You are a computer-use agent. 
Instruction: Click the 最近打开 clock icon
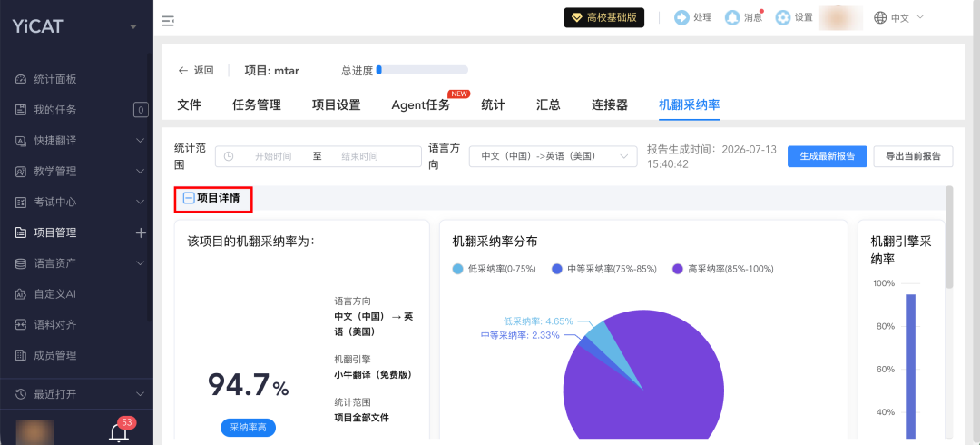pos(21,394)
